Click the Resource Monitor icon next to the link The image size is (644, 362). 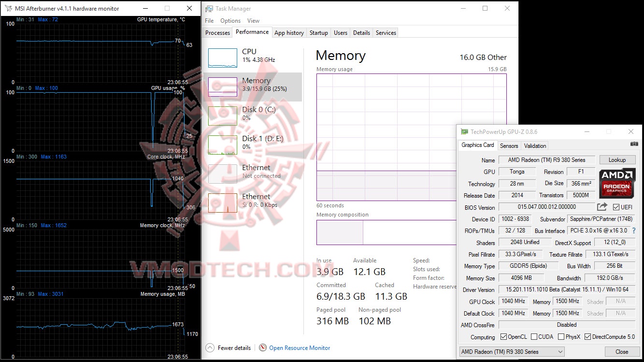(263, 348)
